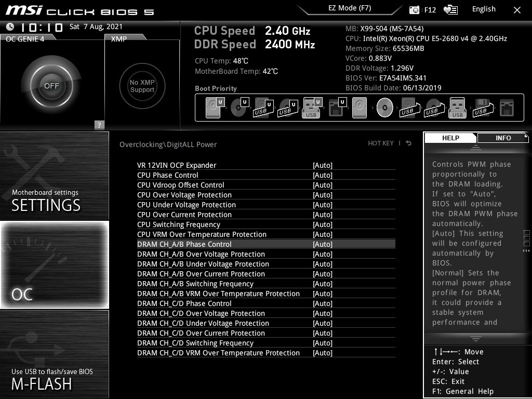Open the OC overclocking section
Screen dimensions: 532x399
pos(54,264)
